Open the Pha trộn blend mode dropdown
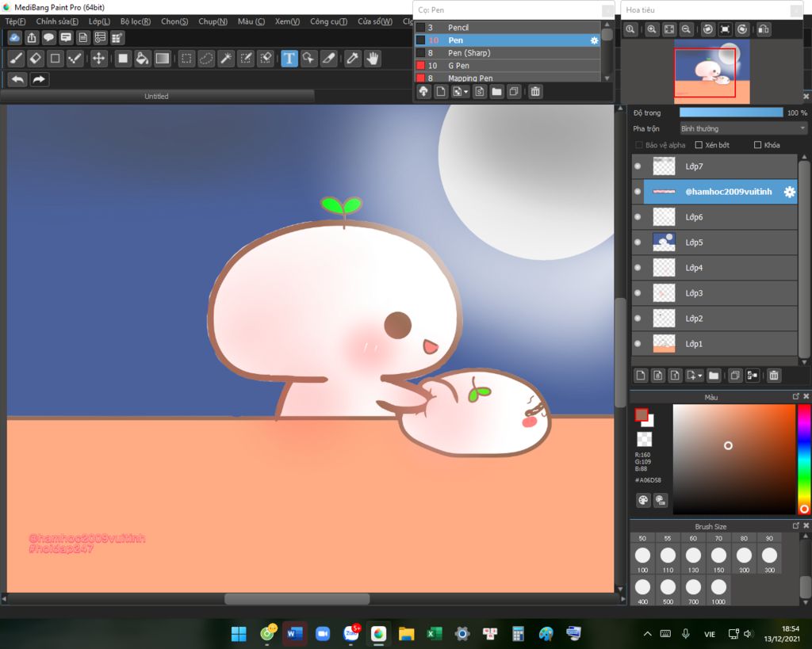The width and height of the screenshot is (812, 649). click(x=744, y=128)
